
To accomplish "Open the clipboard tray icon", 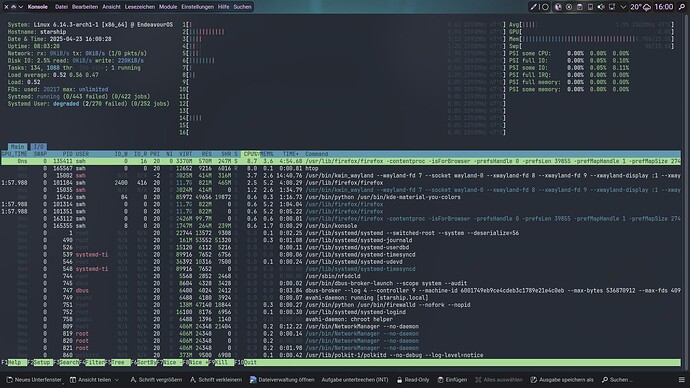I will point(580,7).
